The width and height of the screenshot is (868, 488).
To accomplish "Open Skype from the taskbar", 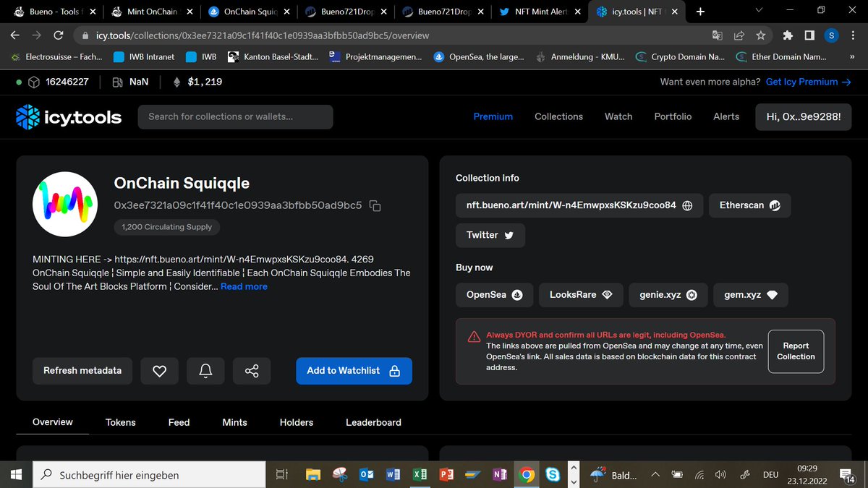I will 553,475.
